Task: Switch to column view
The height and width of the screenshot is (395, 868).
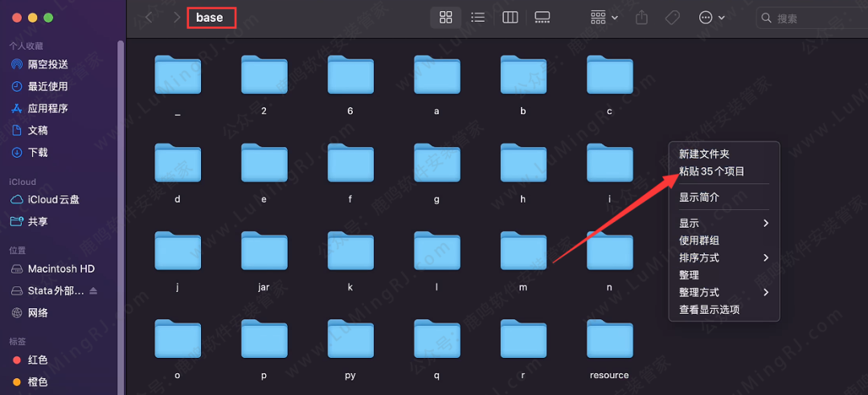Action: coord(510,18)
